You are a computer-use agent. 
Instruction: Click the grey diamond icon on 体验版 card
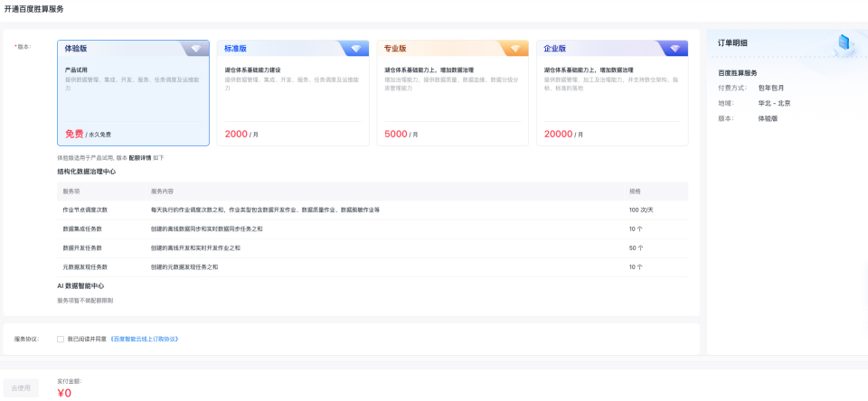coord(196,49)
